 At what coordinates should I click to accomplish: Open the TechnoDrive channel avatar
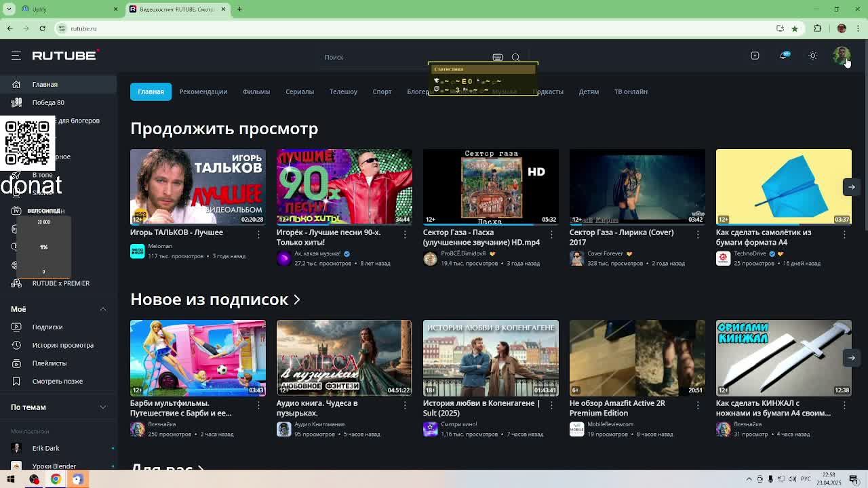[724, 258]
